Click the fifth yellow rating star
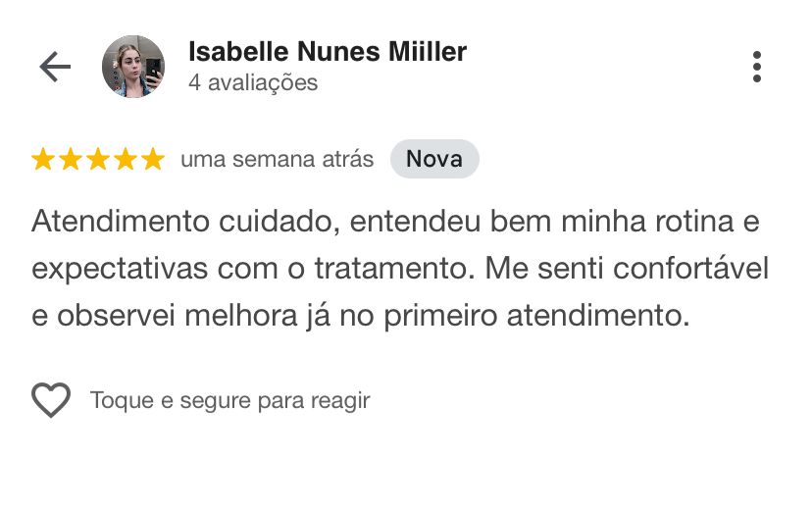Image resolution: width=812 pixels, height=508 pixels. click(153, 159)
